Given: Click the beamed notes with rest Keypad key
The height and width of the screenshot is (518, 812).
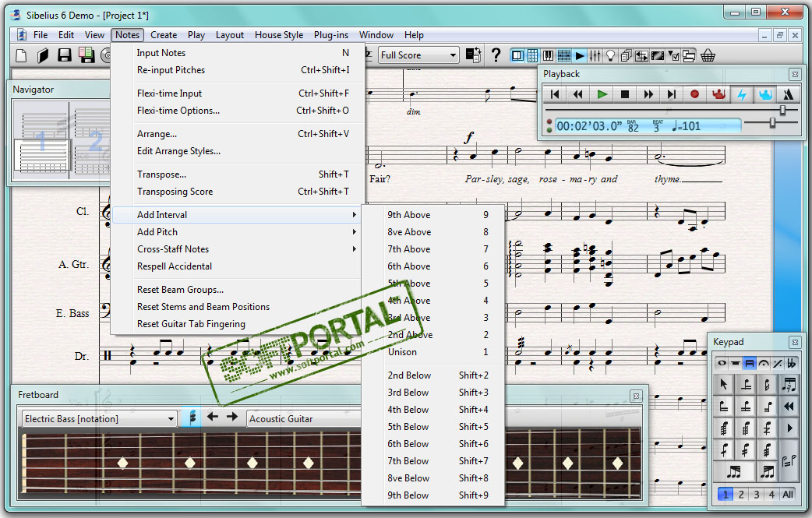Looking at the screenshot, I should coord(789,384).
